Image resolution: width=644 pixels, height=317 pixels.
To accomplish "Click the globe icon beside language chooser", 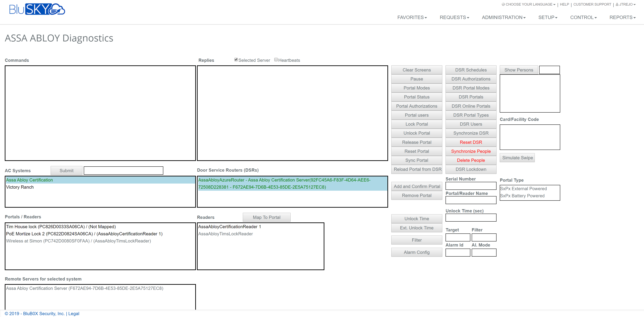I will point(503,4).
